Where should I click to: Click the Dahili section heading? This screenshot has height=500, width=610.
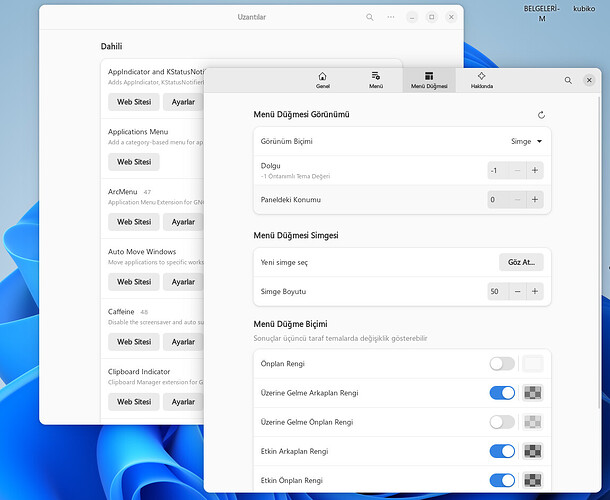pyautogui.click(x=111, y=46)
